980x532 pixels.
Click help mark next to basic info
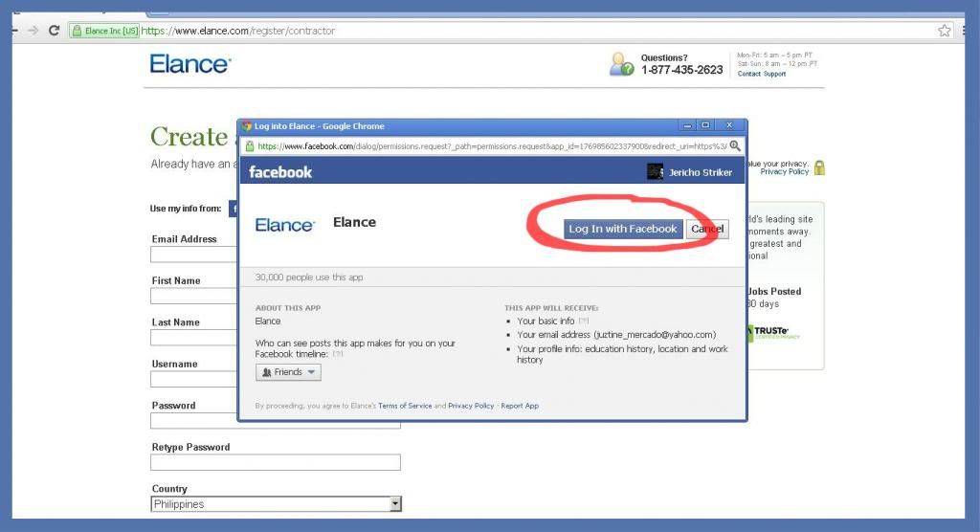583,321
